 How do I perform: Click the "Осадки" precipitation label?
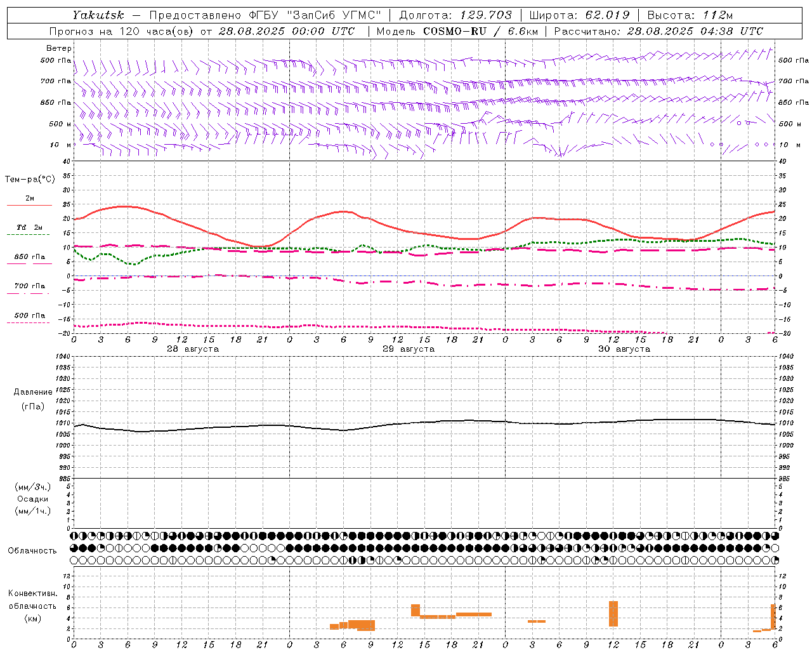[33, 499]
